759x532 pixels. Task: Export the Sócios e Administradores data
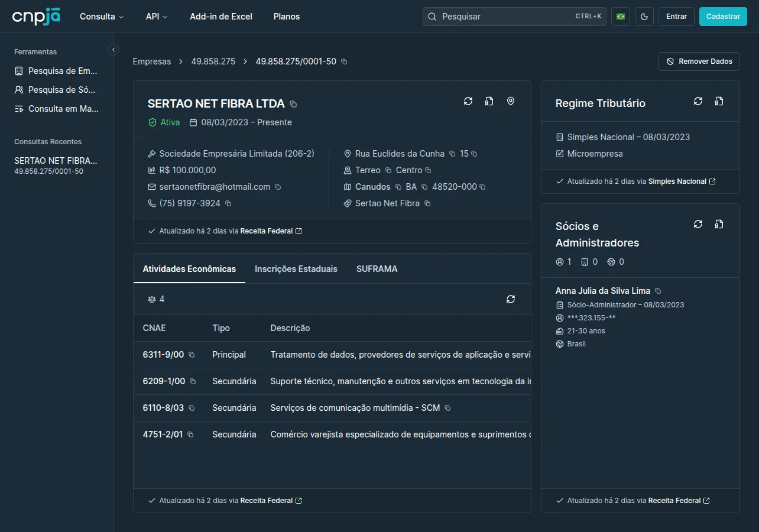[x=719, y=224]
